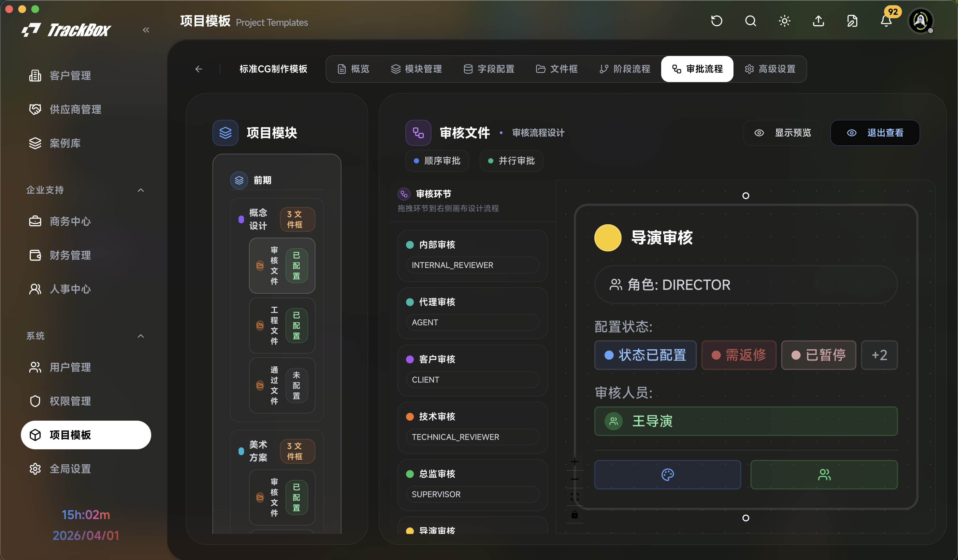Click the 状态已配置 status chip

click(x=646, y=355)
